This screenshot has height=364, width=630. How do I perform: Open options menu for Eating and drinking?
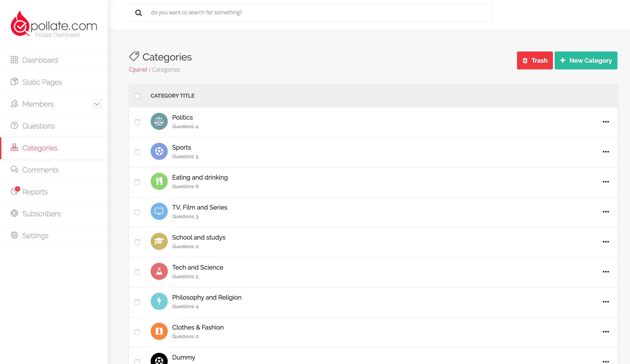606,182
